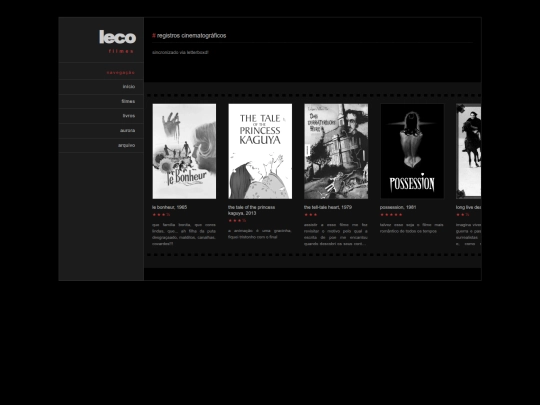Open the Le Bonheur poster
The image size is (540, 405).
click(184, 151)
